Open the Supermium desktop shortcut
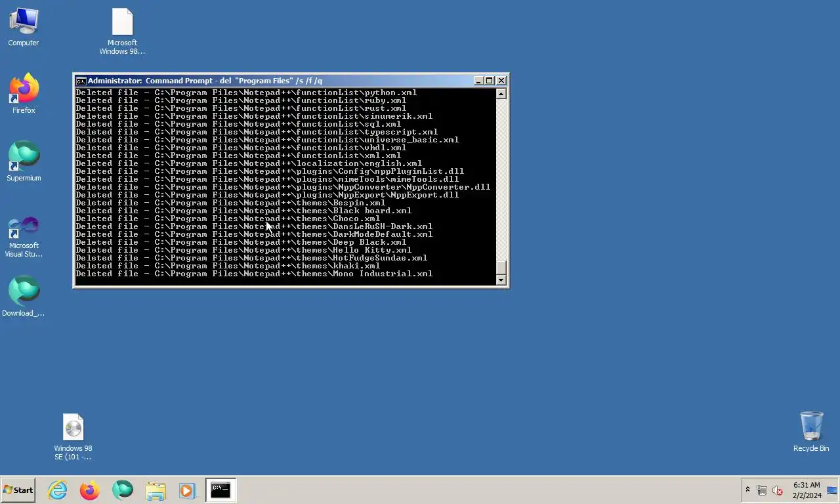840x504 pixels. point(24,161)
